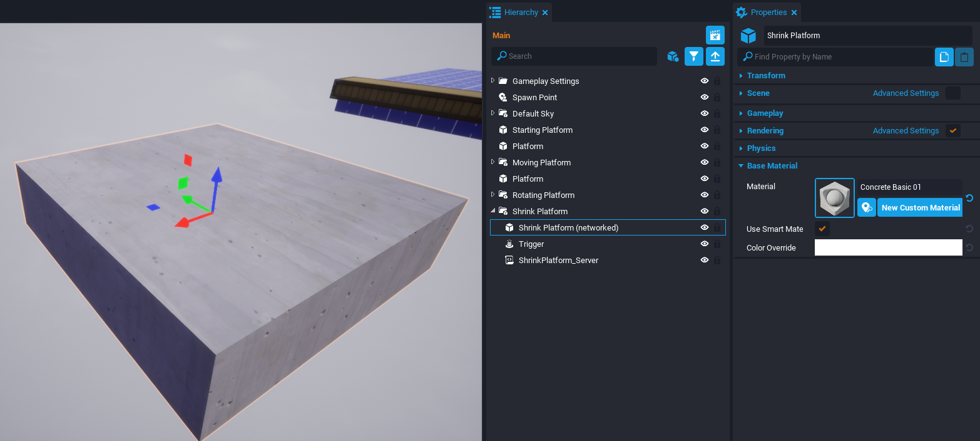Select the Hierarchy tab
Screen dimensions: 980x441
click(519, 12)
